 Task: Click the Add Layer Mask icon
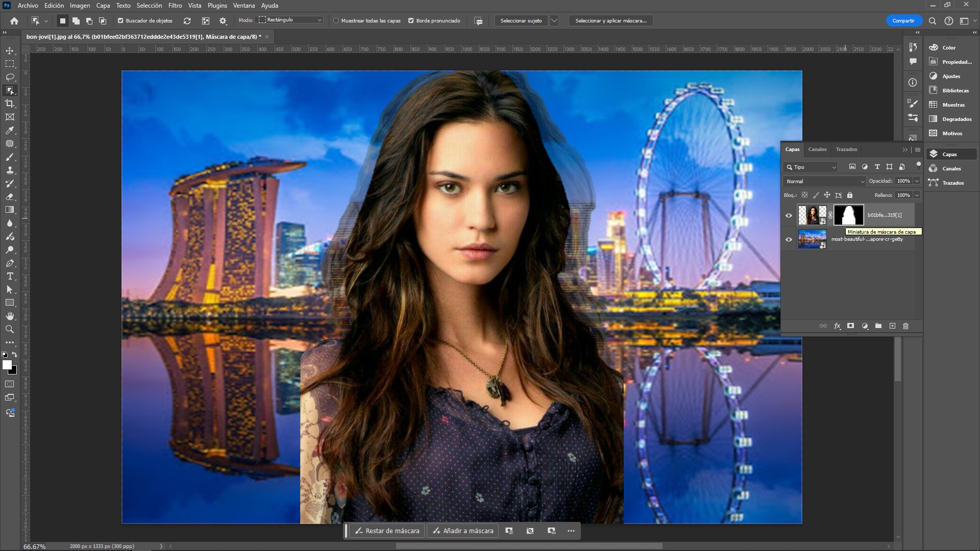pyautogui.click(x=850, y=327)
